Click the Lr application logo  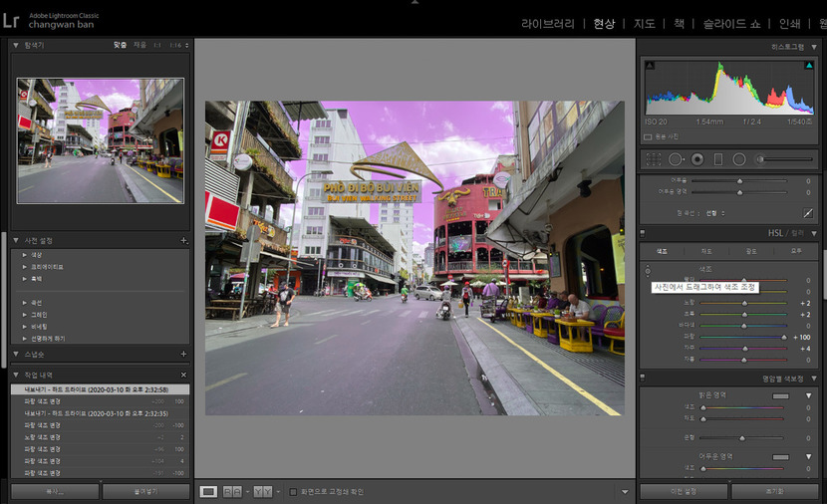click(x=11, y=20)
